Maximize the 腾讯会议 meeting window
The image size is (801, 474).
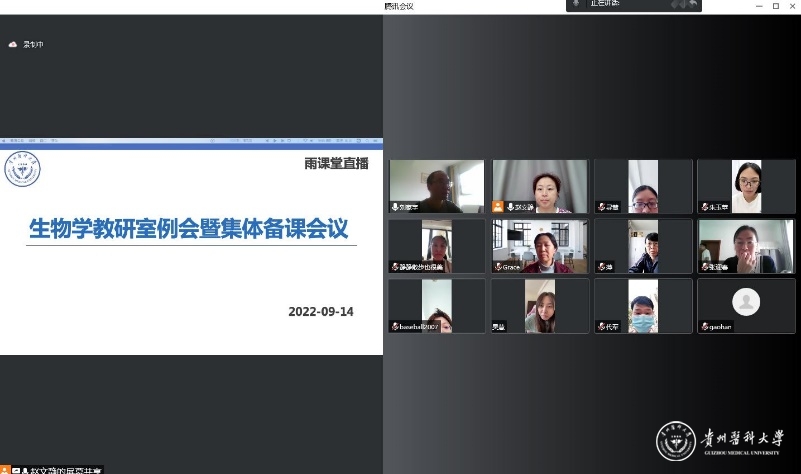pyautogui.click(x=776, y=6)
